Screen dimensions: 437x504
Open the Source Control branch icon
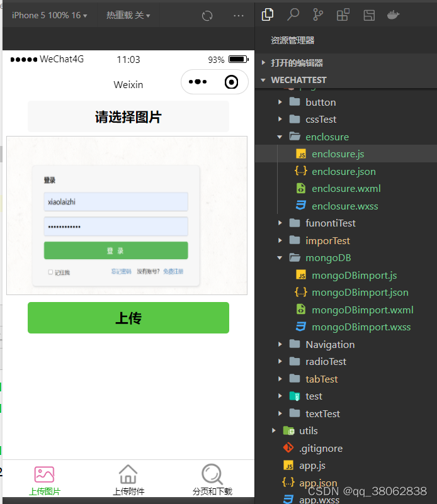[318, 14]
